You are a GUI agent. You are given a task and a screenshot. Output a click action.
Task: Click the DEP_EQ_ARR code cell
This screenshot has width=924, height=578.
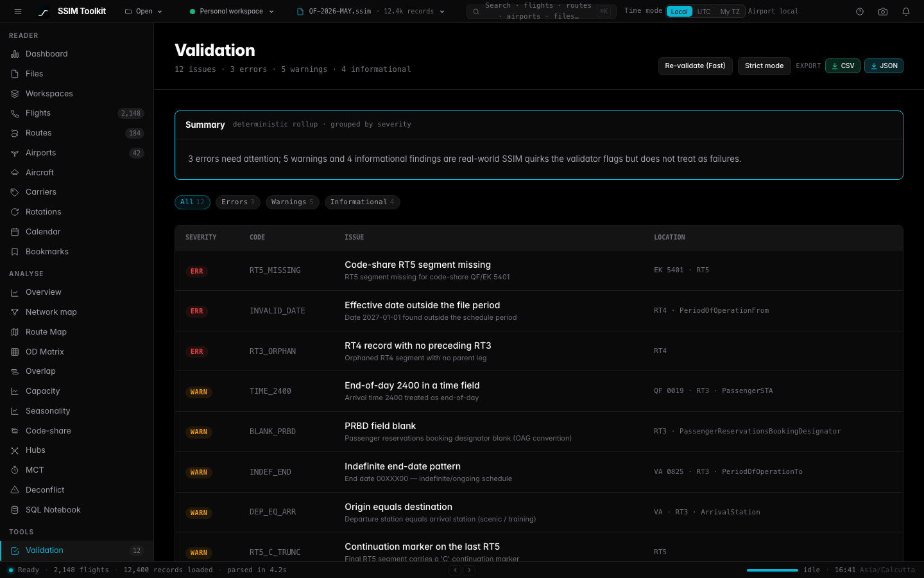click(273, 512)
